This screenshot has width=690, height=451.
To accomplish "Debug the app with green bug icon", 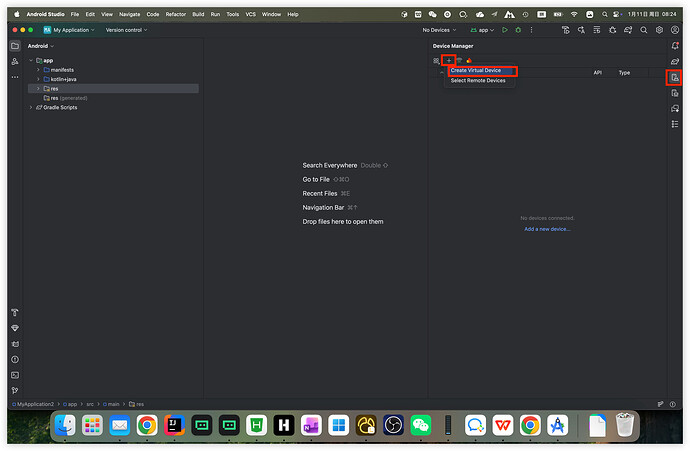I will tap(518, 30).
